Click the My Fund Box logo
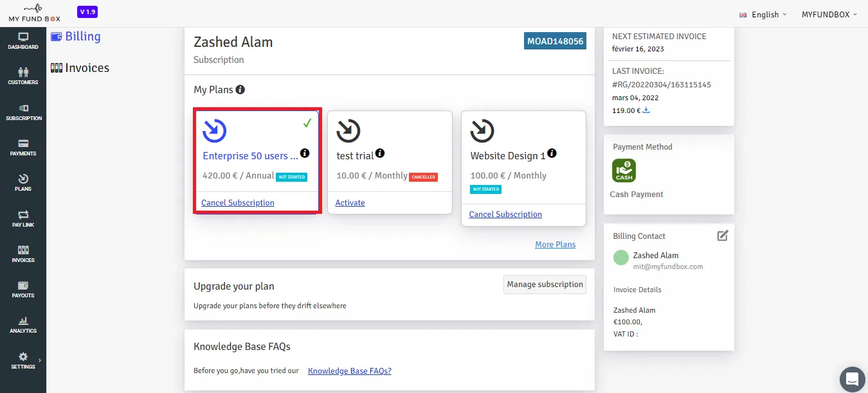Image resolution: width=868 pixels, height=393 pixels. 35,13
